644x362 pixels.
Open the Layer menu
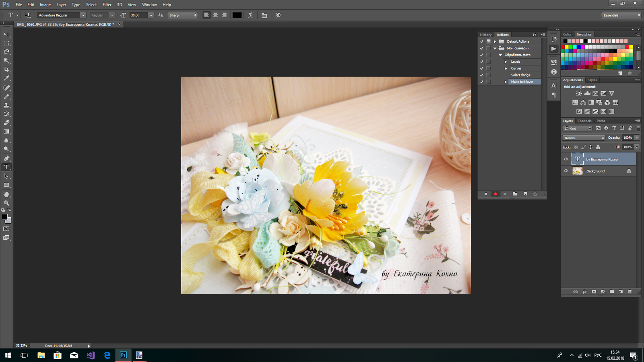tap(61, 5)
